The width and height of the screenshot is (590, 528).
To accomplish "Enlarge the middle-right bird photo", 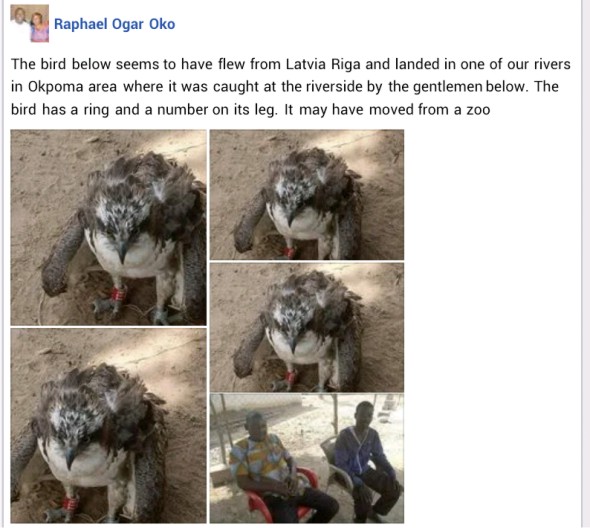I will 307,327.
